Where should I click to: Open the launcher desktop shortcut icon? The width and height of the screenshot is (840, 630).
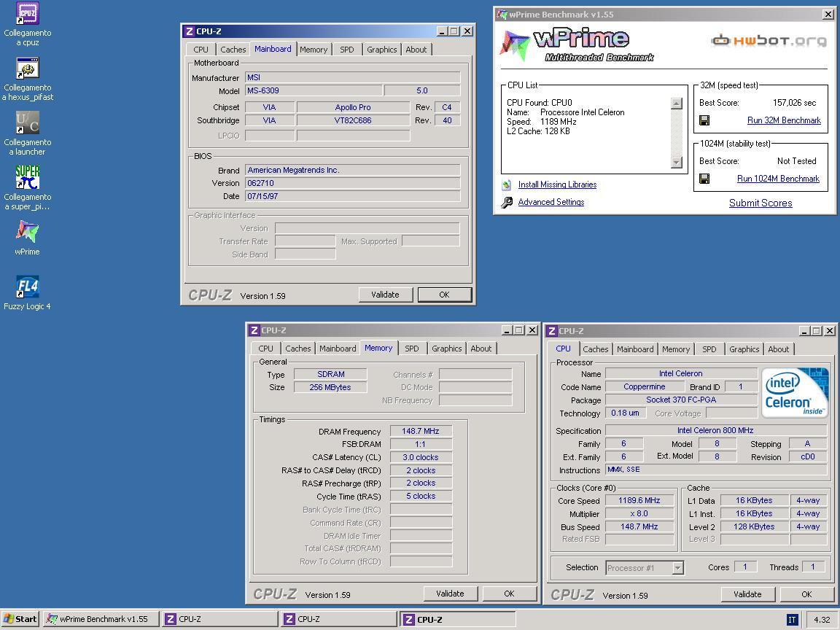coord(27,122)
